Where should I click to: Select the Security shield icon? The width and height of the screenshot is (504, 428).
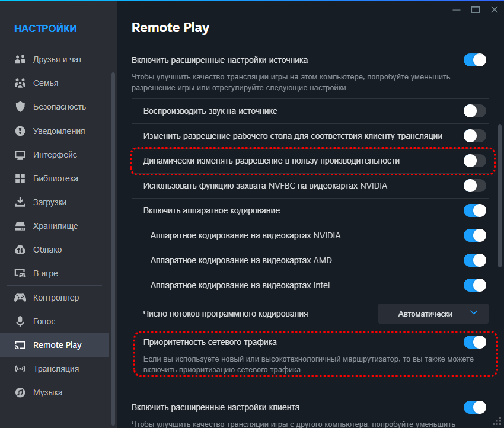click(x=20, y=107)
